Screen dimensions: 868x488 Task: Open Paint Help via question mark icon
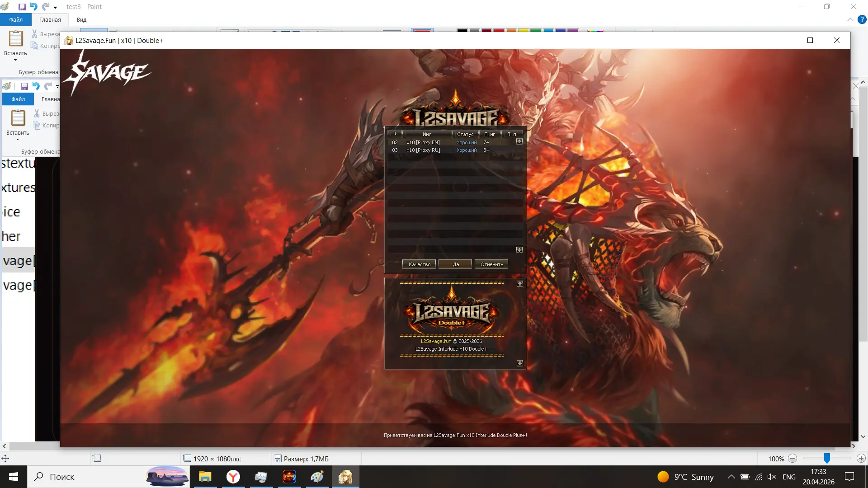pyautogui.click(x=862, y=19)
